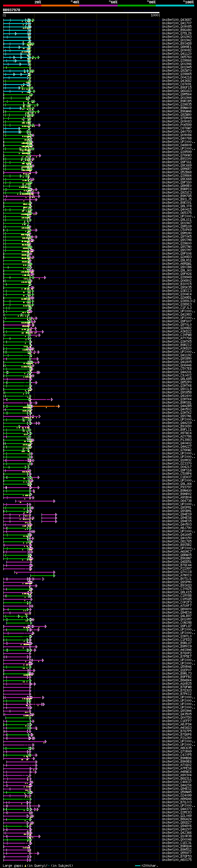Open hit UniRef100_B9GU80
Image resolution: width=197 pixels, height=868 pixels.
click(x=177, y=30)
